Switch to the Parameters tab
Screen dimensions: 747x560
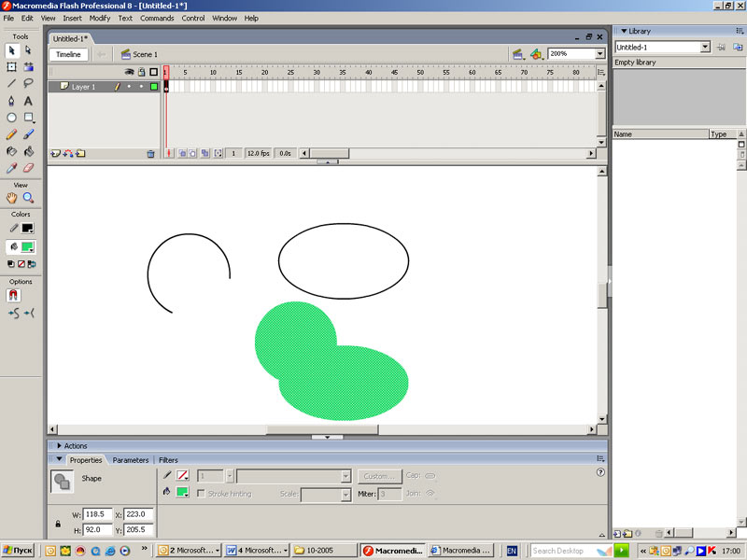[131, 460]
